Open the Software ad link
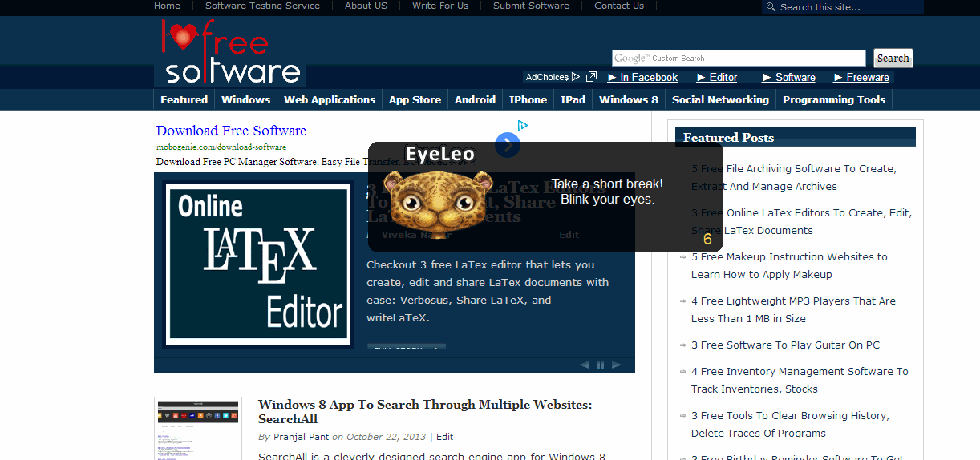 point(788,77)
